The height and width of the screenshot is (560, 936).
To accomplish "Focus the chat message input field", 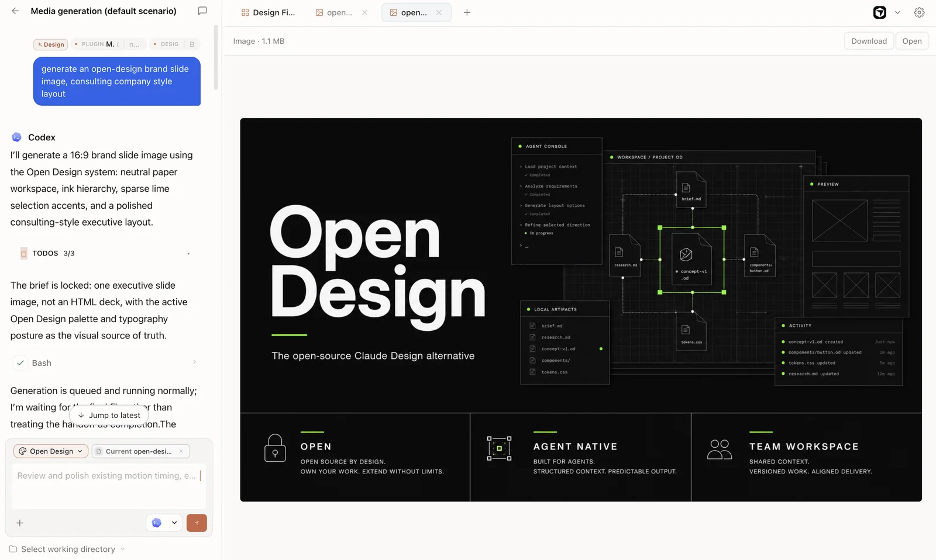I will (x=109, y=486).
